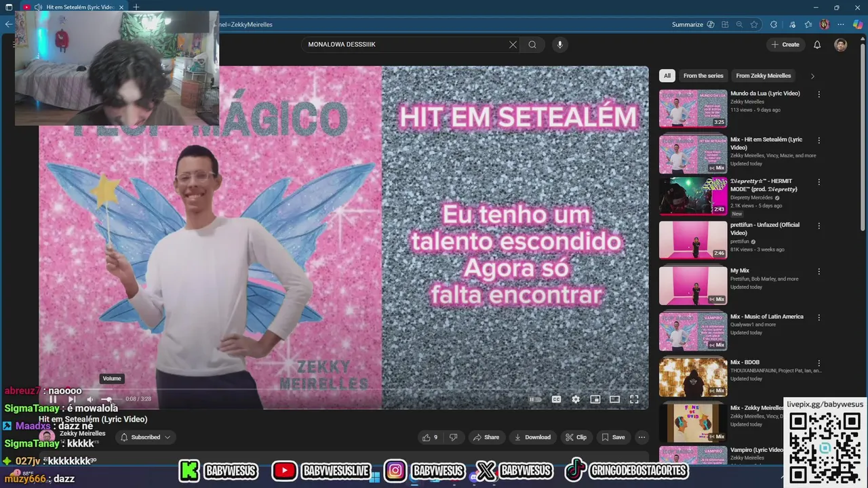Adjust the player volume slider
The width and height of the screenshot is (868, 488).
tap(109, 399)
